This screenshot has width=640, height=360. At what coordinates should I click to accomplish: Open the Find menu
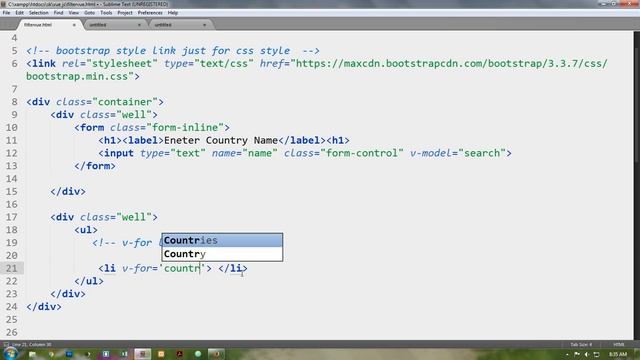point(58,13)
